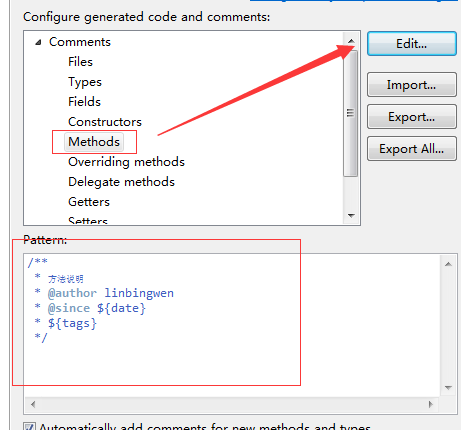This screenshot has width=461, height=430.
Task: Click the */ closing line in Pattern
Action: point(41,337)
